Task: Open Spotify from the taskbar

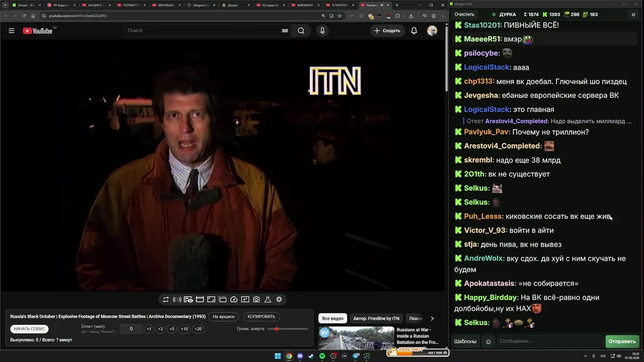Action: coord(323,356)
